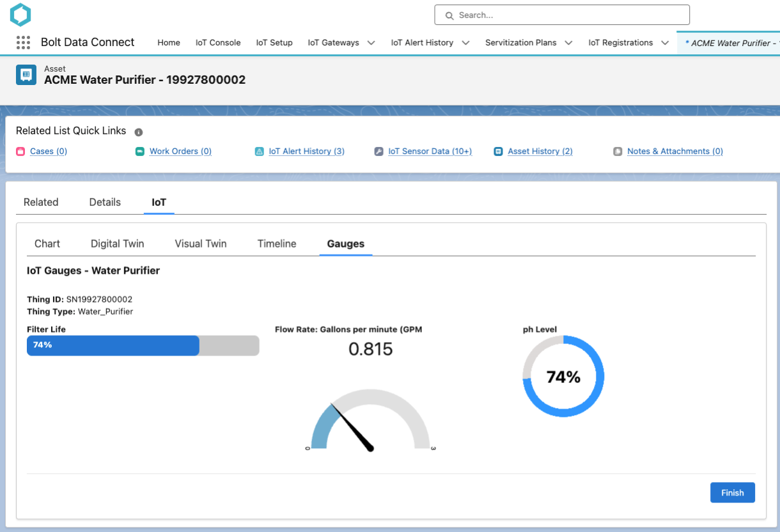Click the Asset record icon
Image resolution: width=780 pixels, height=532 pixels.
tap(26, 74)
